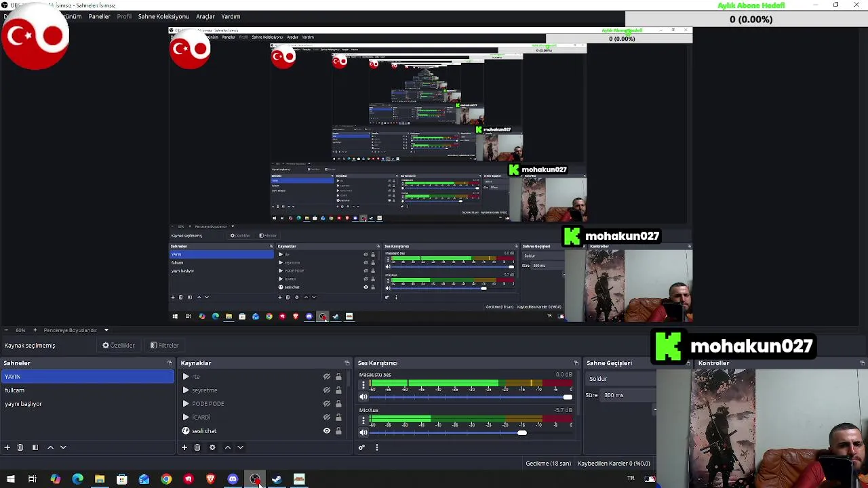Open Steam from the taskbar
This screenshot has width=868, height=488.
[277, 479]
